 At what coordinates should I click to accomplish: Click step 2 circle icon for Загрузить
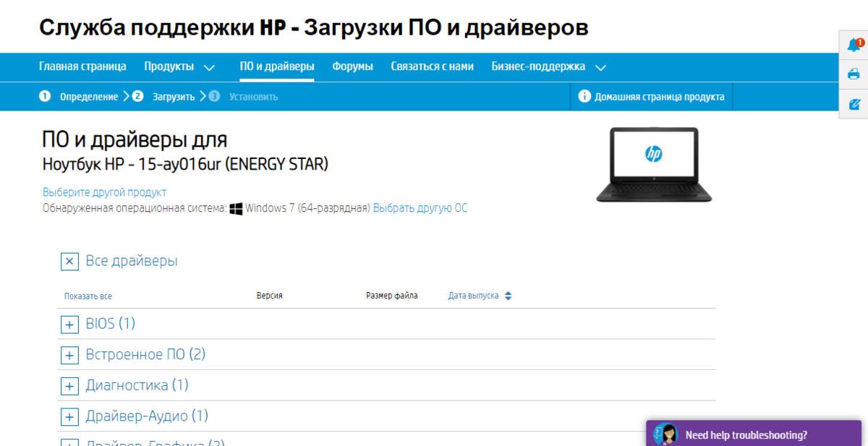[137, 96]
